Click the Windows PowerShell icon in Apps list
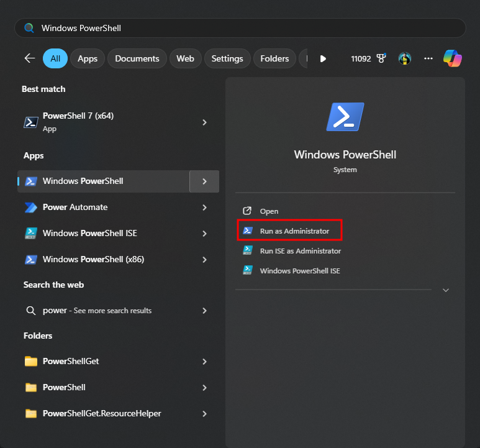The height and width of the screenshot is (448, 480). click(31, 181)
